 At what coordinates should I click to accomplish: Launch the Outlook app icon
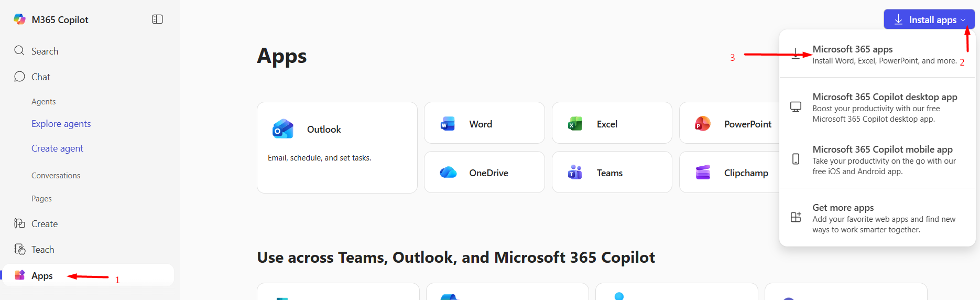[x=283, y=129]
